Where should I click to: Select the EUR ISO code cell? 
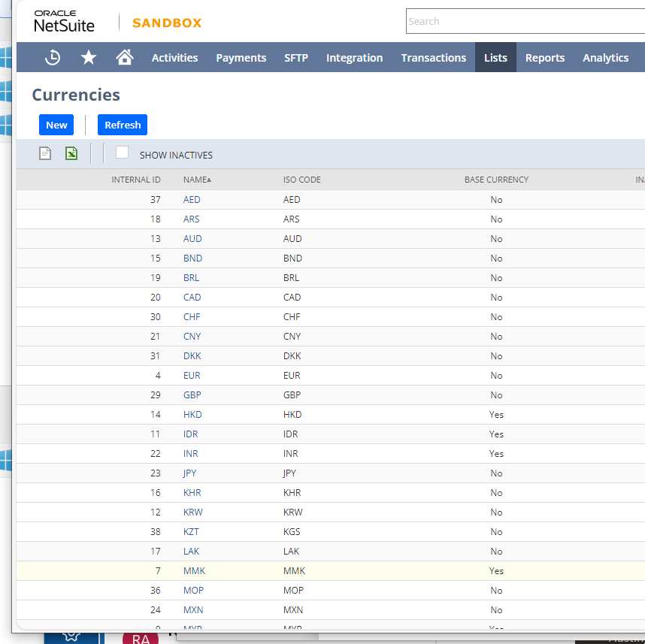point(292,376)
